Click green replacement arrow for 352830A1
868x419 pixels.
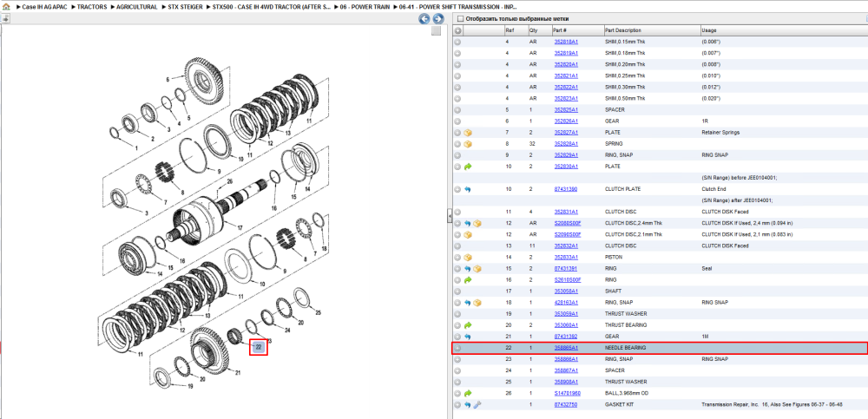[469, 167]
